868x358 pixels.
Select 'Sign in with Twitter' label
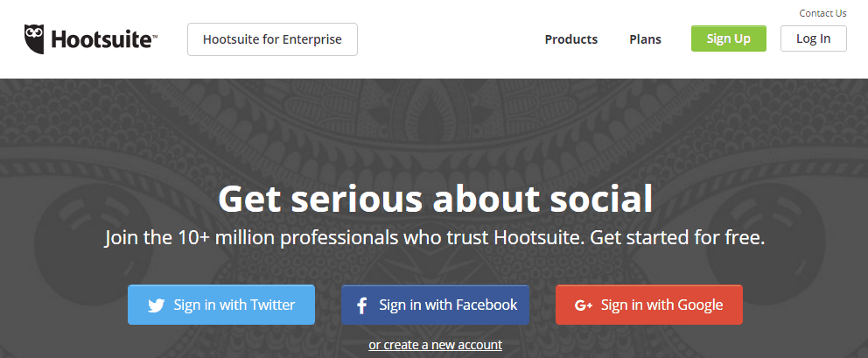(234, 305)
